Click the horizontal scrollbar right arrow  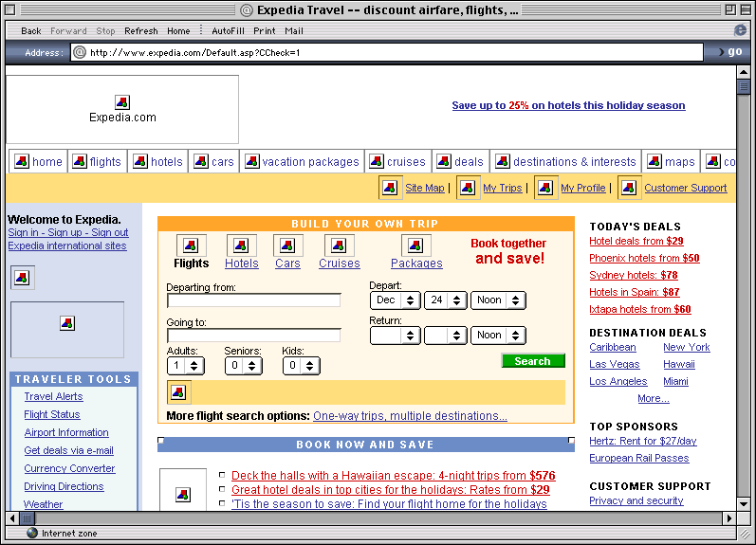(729, 518)
